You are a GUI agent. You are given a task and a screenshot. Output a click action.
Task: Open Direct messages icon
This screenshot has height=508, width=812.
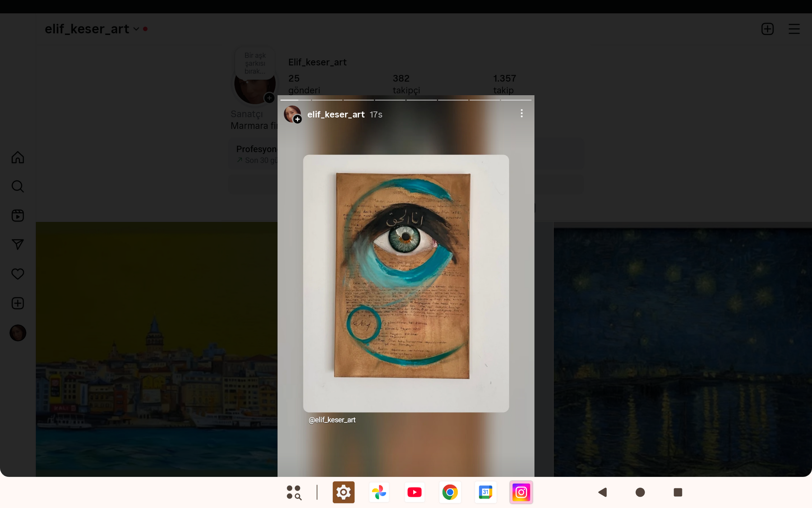[x=18, y=244]
